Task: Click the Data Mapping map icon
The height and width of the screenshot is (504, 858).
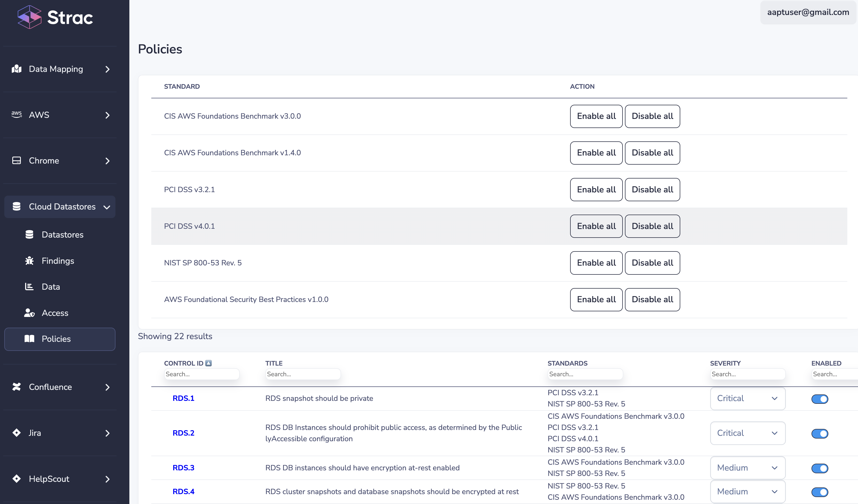Action: (16, 69)
